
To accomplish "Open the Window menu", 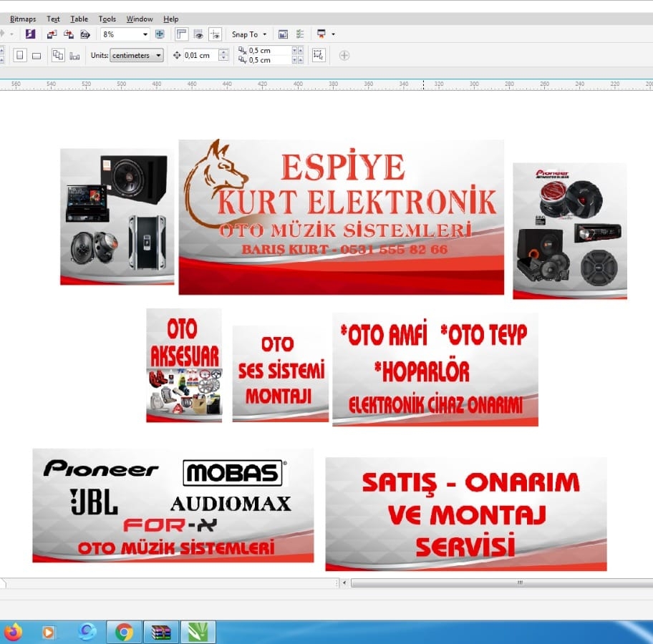I will [140, 19].
